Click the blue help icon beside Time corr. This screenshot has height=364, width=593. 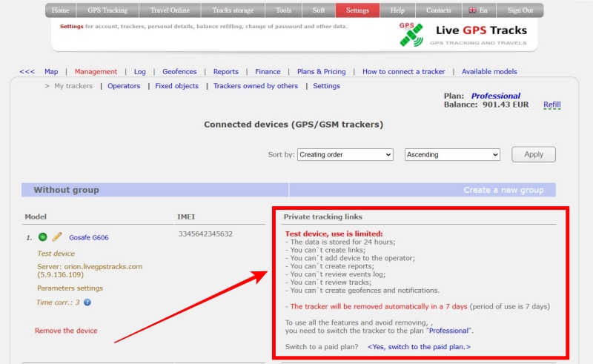(x=87, y=302)
